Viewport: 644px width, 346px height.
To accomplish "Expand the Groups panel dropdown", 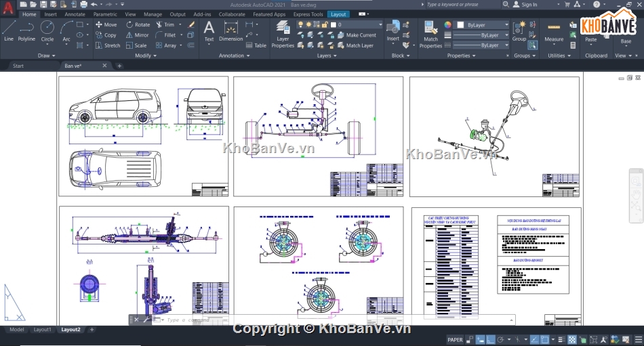I will 525,56.
